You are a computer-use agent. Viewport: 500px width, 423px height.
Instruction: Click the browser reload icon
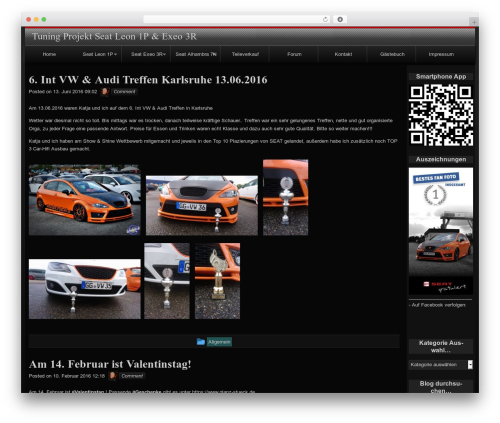[x=325, y=19]
